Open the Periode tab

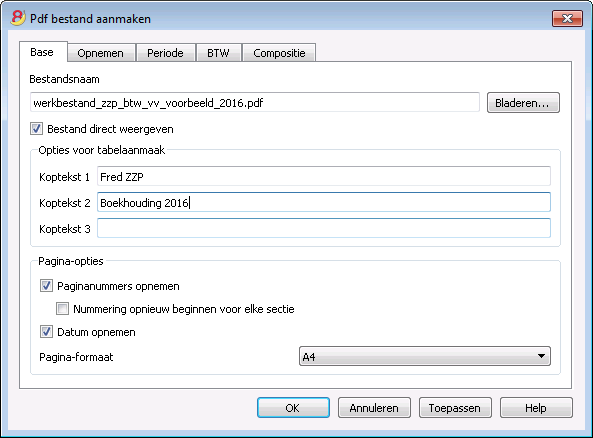[x=165, y=53]
